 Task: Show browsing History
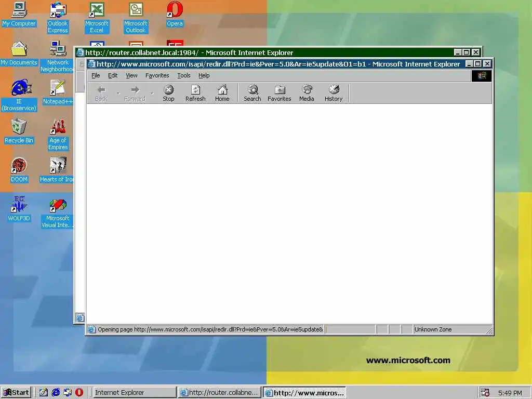(334, 94)
